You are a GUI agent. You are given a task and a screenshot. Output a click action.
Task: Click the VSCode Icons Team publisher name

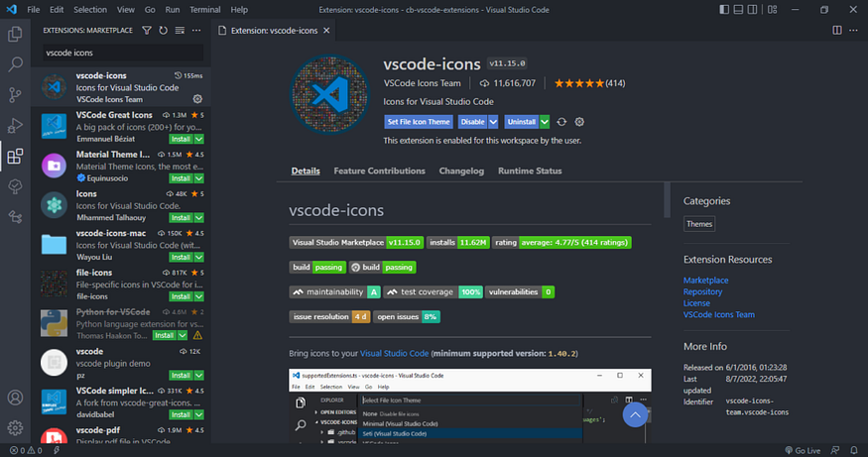click(422, 83)
